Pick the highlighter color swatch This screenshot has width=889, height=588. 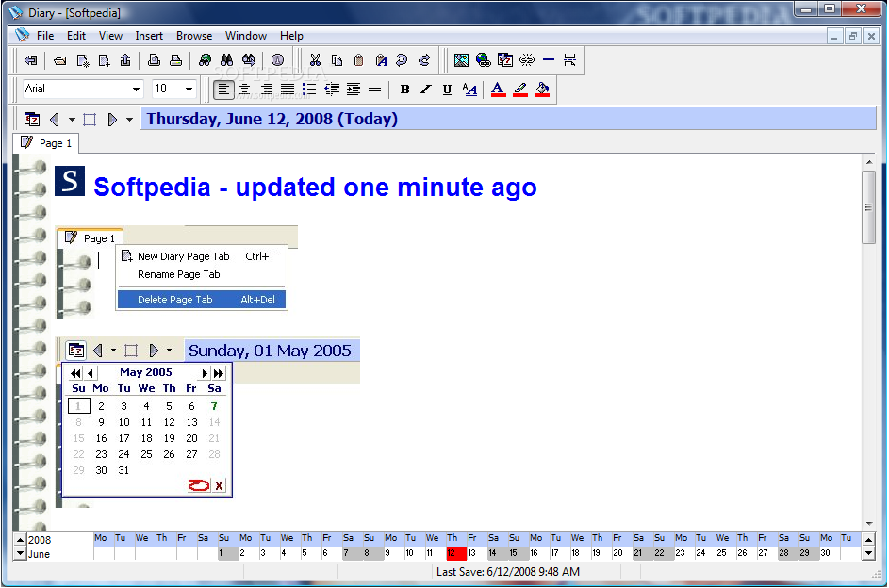click(x=519, y=90)
